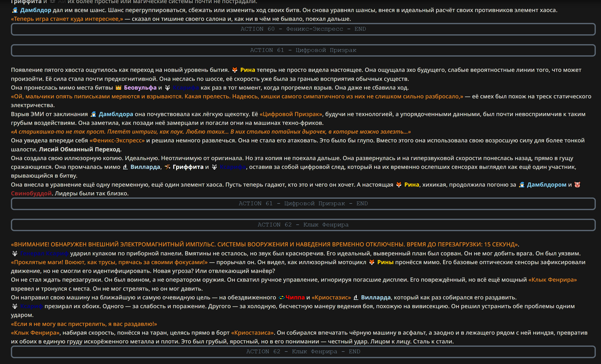
Task: Click the wizard emoji in «Взрыв ЭМИ от заклинания»
Action: (94, 114)
